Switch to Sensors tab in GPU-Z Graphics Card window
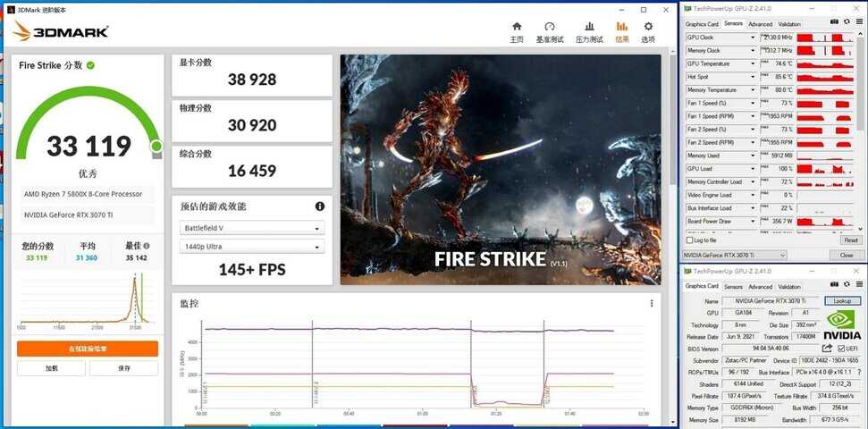This screenshot has width=868, height=429. pyautogui.click(x=734, y=287)
